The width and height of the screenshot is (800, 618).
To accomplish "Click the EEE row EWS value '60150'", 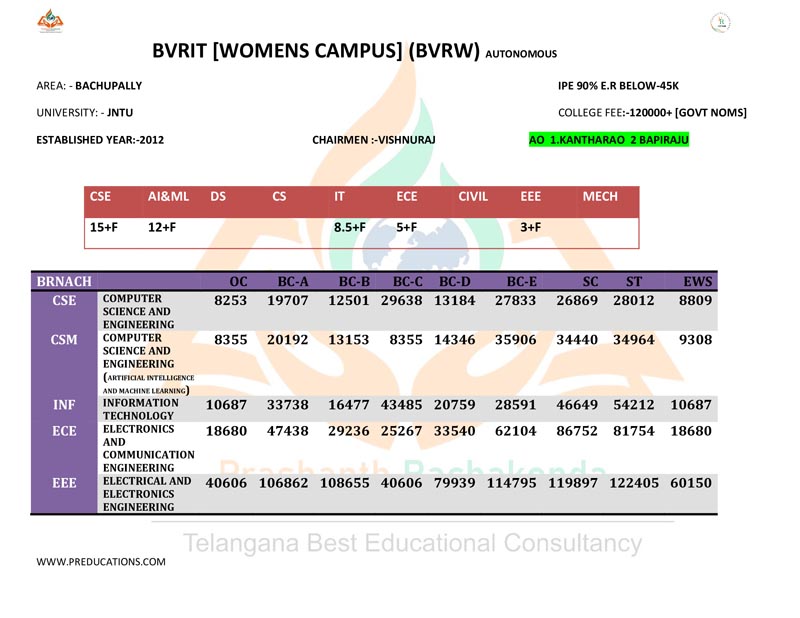I will click(691, 483).
